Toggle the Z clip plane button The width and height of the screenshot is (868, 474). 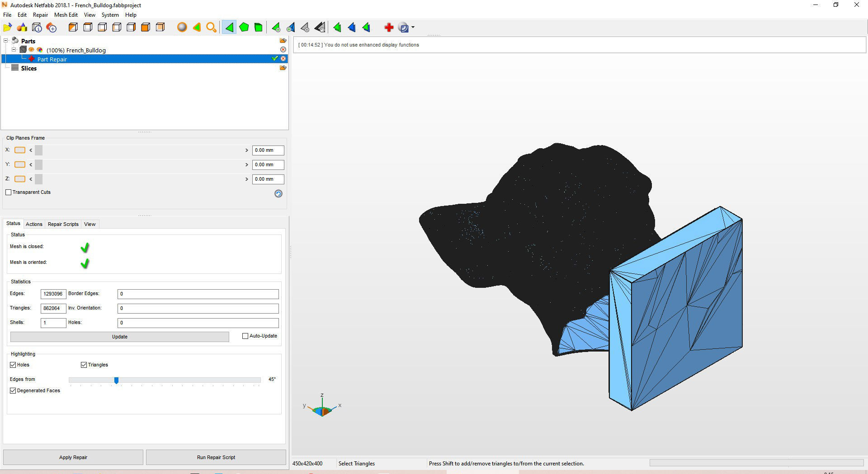(x=20, y=179)
